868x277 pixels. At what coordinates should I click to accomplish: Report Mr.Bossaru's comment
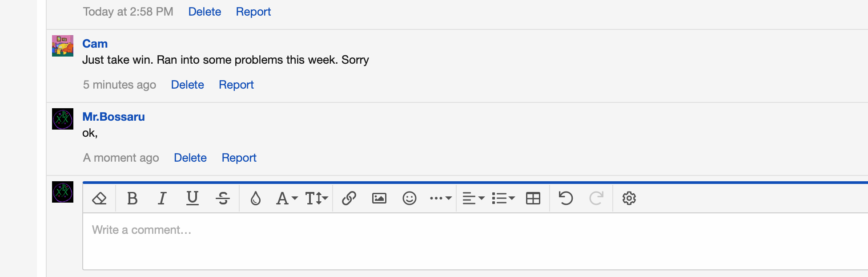(239, 158)
